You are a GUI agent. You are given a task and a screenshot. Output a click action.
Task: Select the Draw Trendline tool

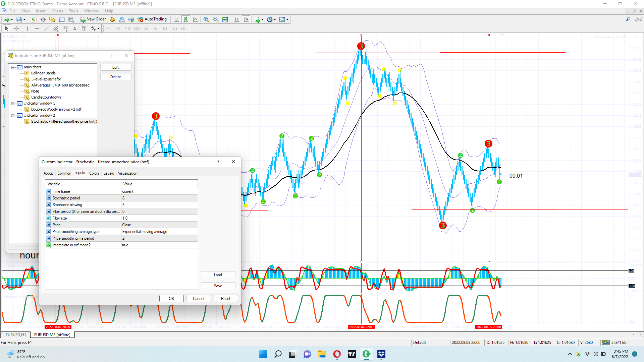47,29
